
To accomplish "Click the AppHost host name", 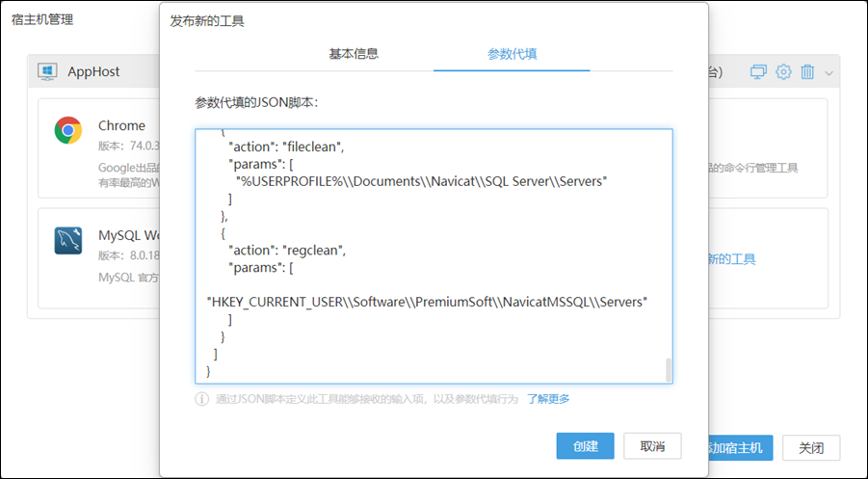I will [93, 71].
